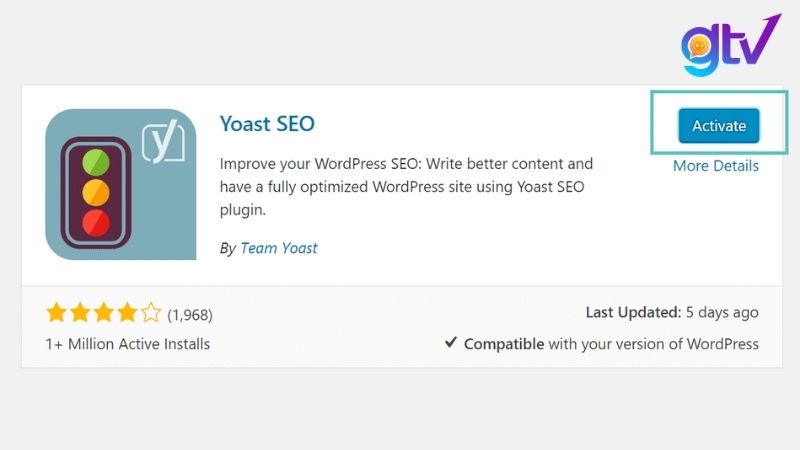This screenshot has width=800, height=450.
Task: Click the Compatible checkmark icon
Action: pyautogui.click(x=451, y=343)
